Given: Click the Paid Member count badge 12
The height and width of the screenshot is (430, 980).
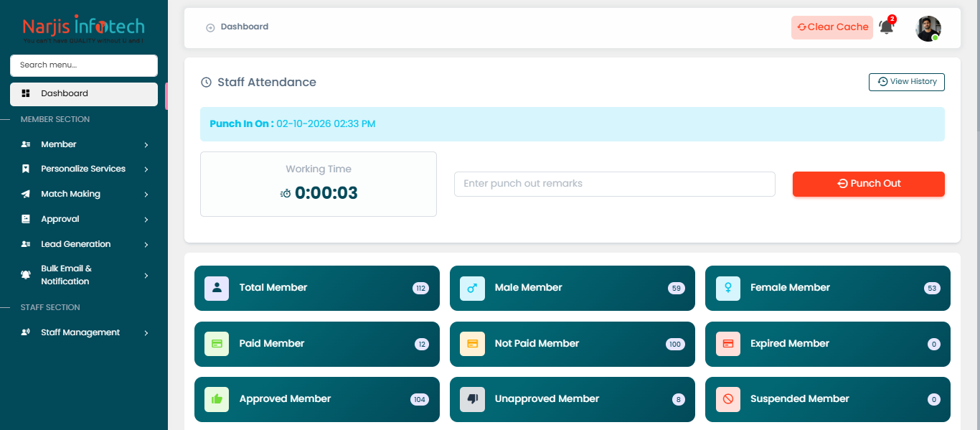Looking at the screenshot, I should (x=422, y=345).
